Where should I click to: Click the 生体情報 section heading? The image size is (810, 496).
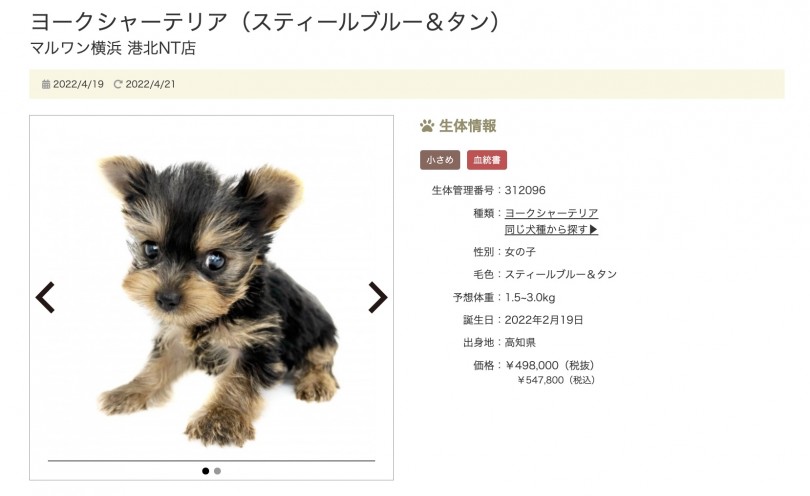[x=468, y=126]
